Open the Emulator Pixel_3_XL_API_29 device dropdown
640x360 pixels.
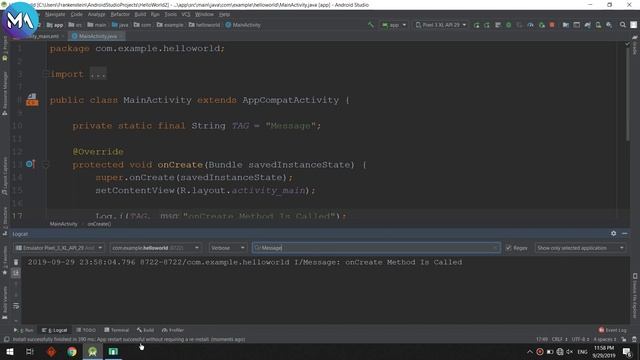pyautogui.click(x=59, y=248)
